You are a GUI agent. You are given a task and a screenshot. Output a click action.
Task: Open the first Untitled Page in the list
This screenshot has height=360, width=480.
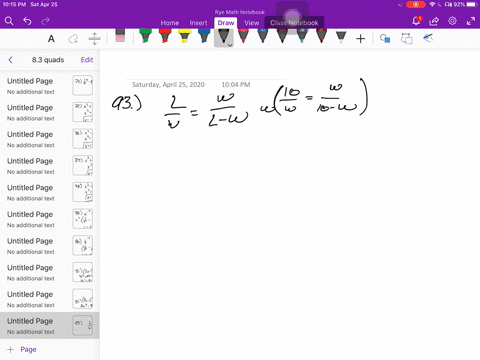50,86
